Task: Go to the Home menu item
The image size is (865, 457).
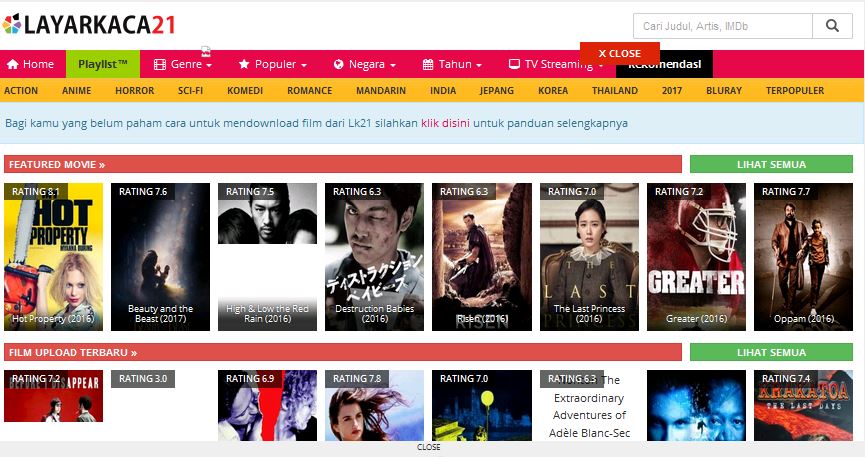Action: tap(30, 64)
